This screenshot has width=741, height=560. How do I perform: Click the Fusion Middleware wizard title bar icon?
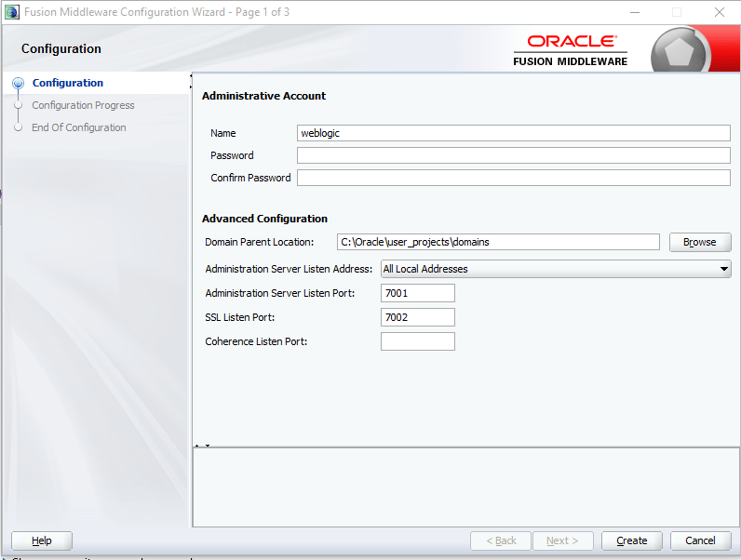[11, 12]
